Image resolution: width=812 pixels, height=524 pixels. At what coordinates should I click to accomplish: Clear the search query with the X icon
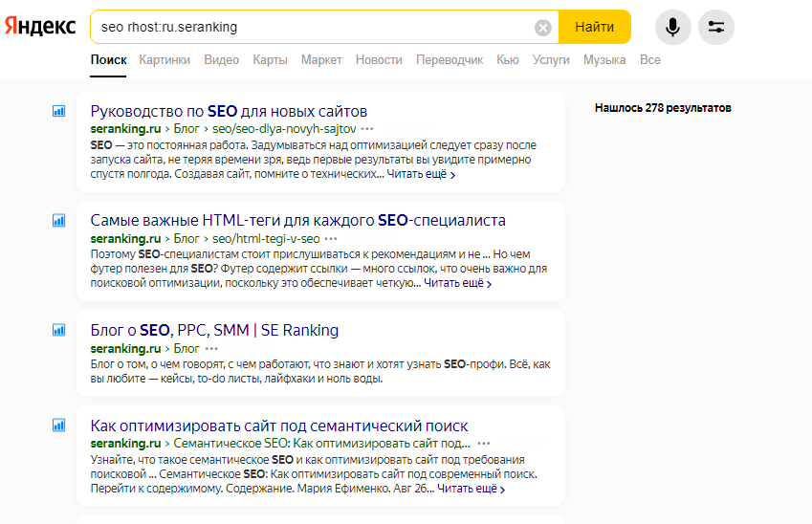pyautogui.click(x=542, y=28)
